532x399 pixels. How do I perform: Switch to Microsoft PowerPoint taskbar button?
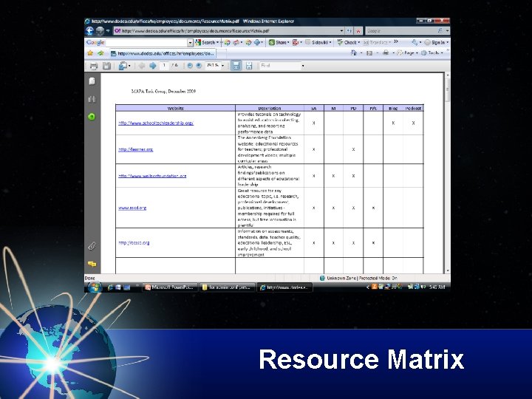coord(170,287)
